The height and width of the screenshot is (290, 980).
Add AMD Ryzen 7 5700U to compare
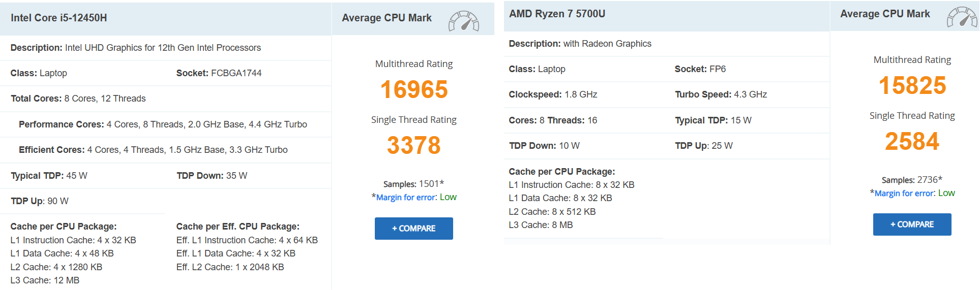click(x=912, y=224)
